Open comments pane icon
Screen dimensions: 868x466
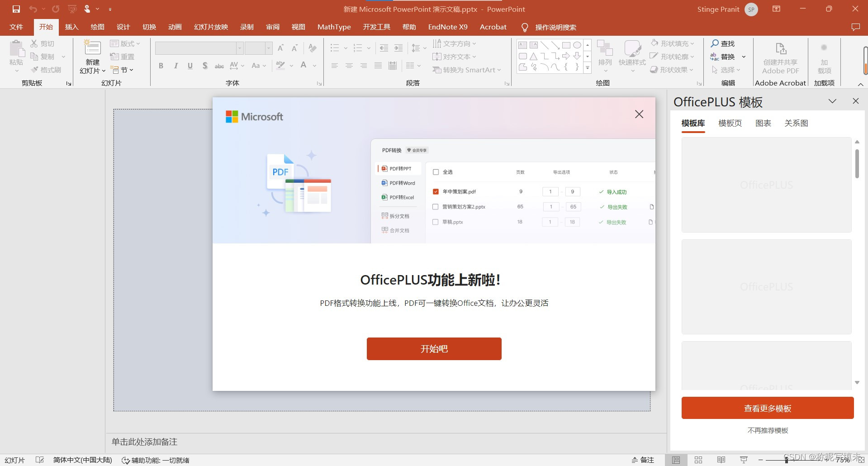click(x=855, y=27)
